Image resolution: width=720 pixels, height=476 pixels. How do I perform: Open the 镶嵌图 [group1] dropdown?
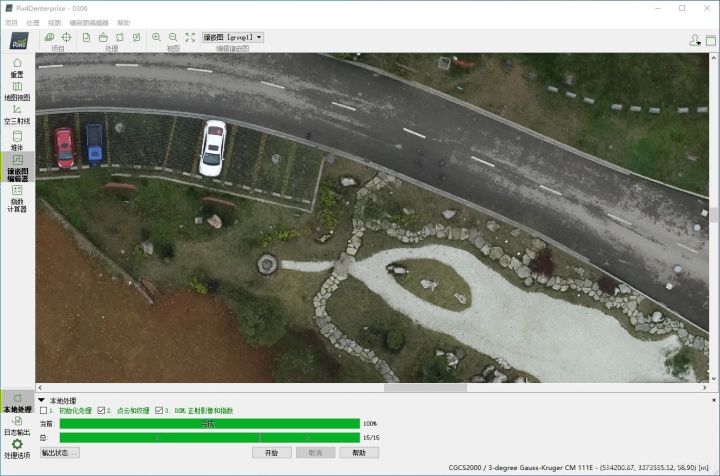coord(233,37)
